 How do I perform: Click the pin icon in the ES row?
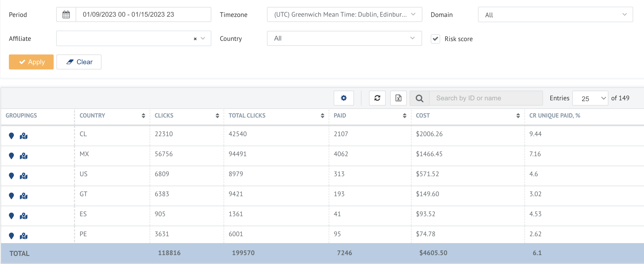click(11, 216)
